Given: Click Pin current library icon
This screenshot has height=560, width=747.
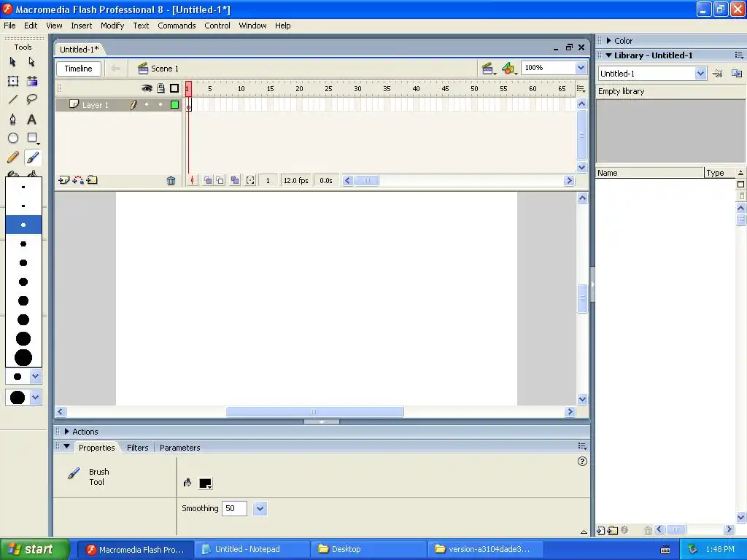Looking at the screenshot, I should click(718, 74).
